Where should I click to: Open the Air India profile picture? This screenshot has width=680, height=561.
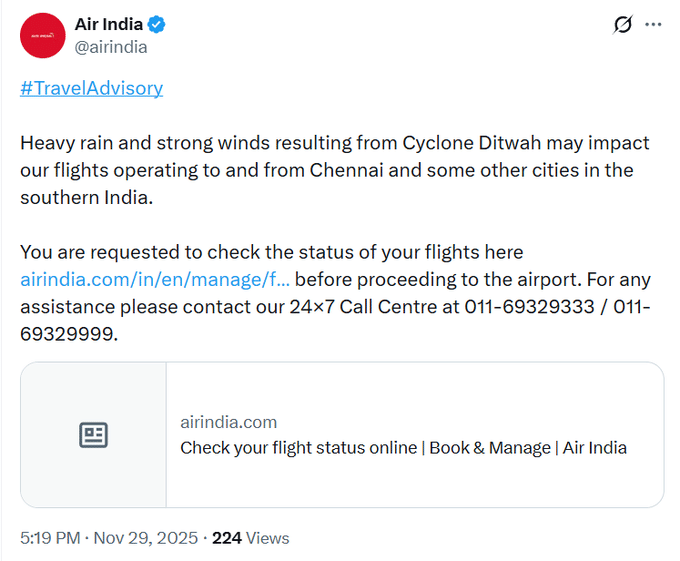pos(42,36)
